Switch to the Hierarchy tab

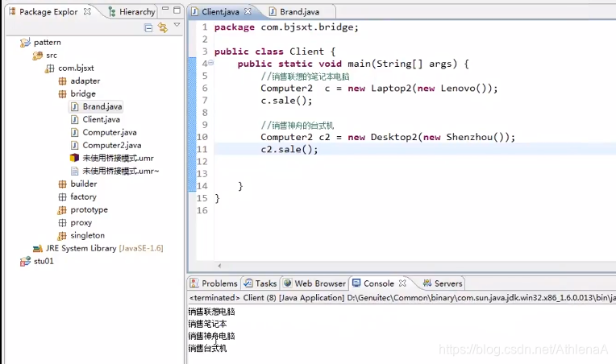pyautogui.click(x=132, y=12)
